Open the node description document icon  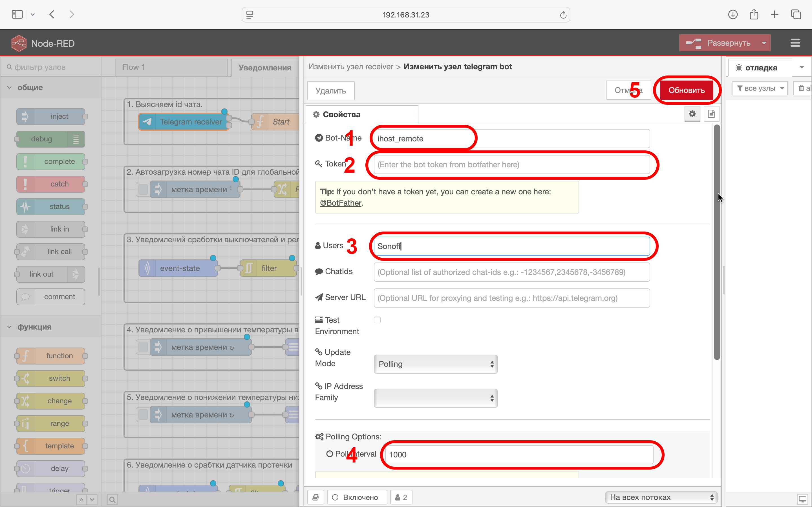pos(711,114)
